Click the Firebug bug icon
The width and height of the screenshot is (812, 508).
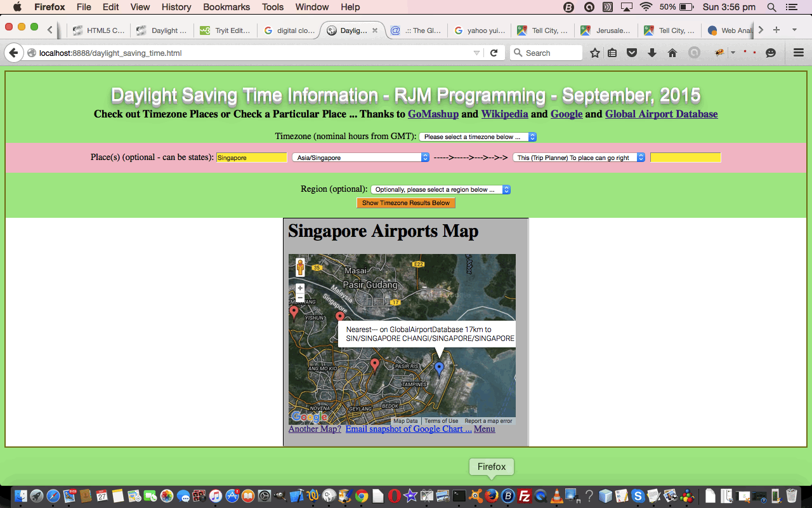[720, 53]
